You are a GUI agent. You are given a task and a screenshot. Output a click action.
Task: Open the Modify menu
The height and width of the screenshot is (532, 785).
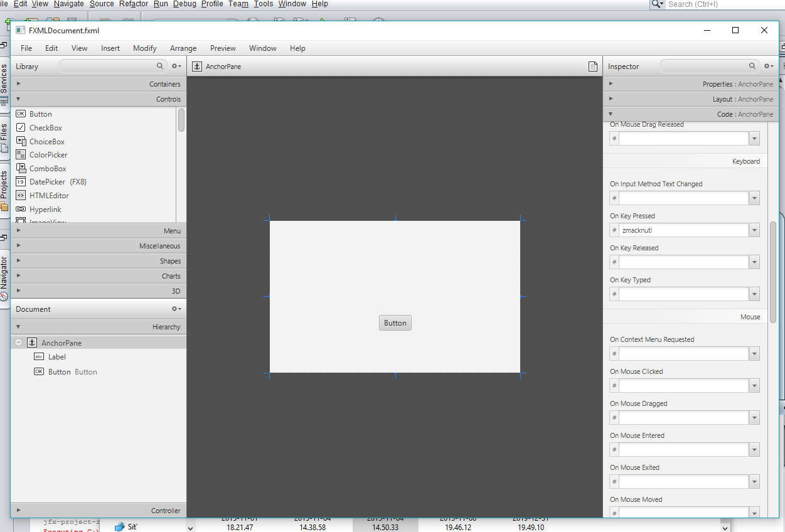[x=144, y=48]
